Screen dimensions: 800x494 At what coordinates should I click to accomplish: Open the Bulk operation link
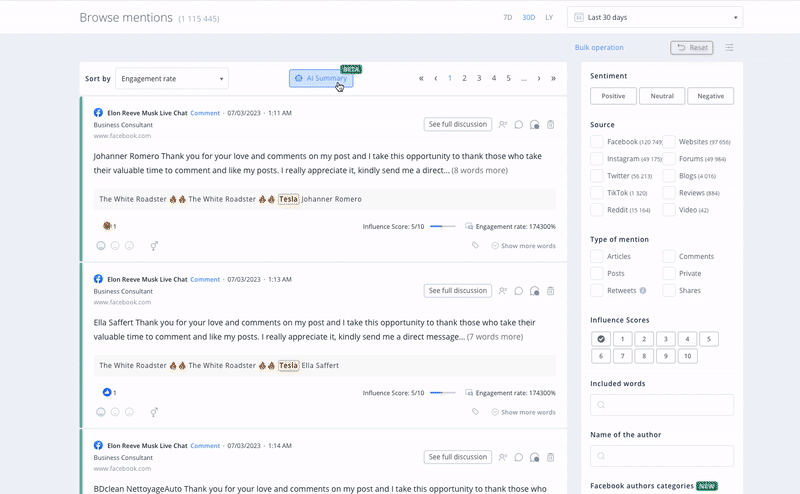(x=599, y=48)
